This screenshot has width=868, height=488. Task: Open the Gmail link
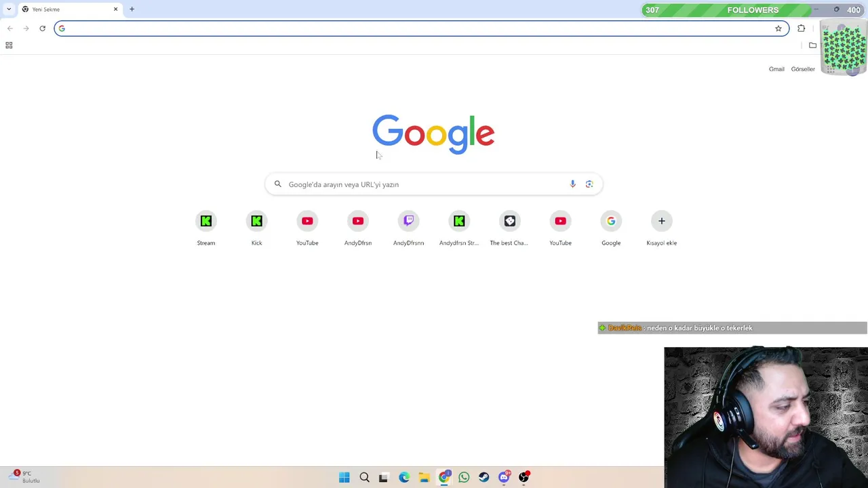[x=776, y=69]
